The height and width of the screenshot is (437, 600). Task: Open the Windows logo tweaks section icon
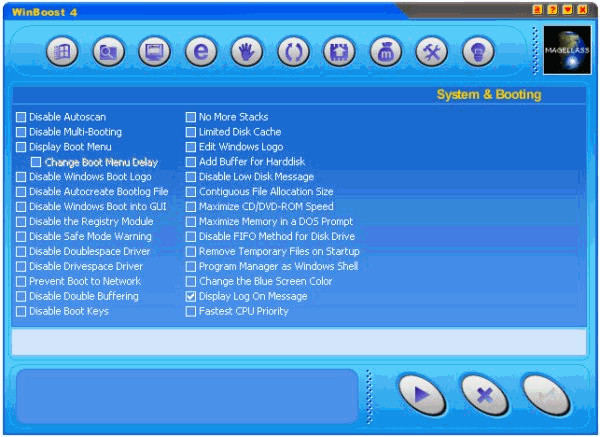point(62,52)
